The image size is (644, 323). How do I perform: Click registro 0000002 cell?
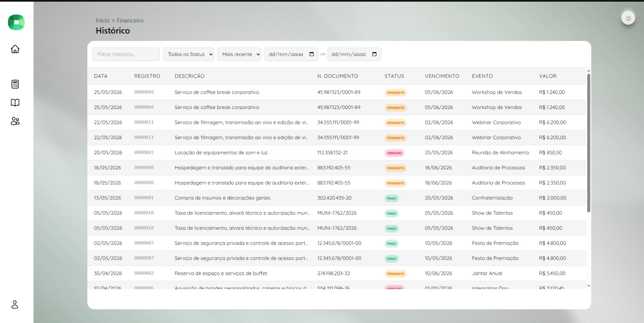144,274
